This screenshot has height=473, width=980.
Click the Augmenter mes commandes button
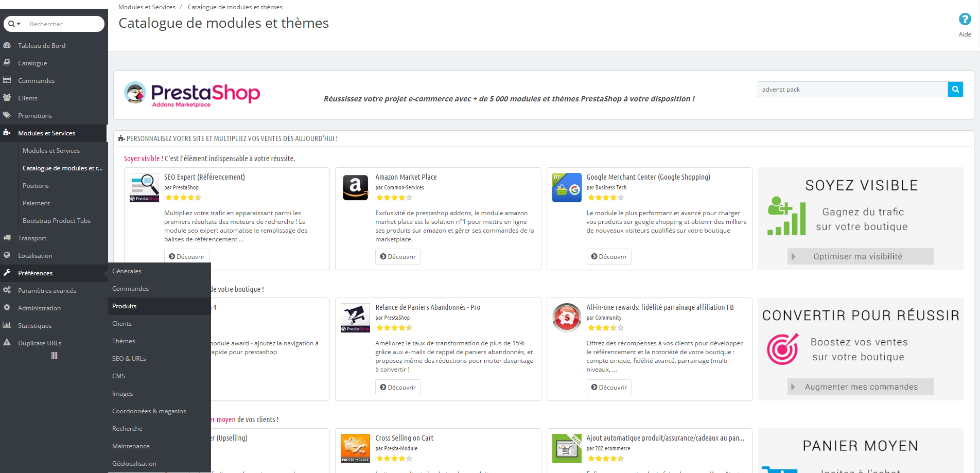tap(860, 387)
